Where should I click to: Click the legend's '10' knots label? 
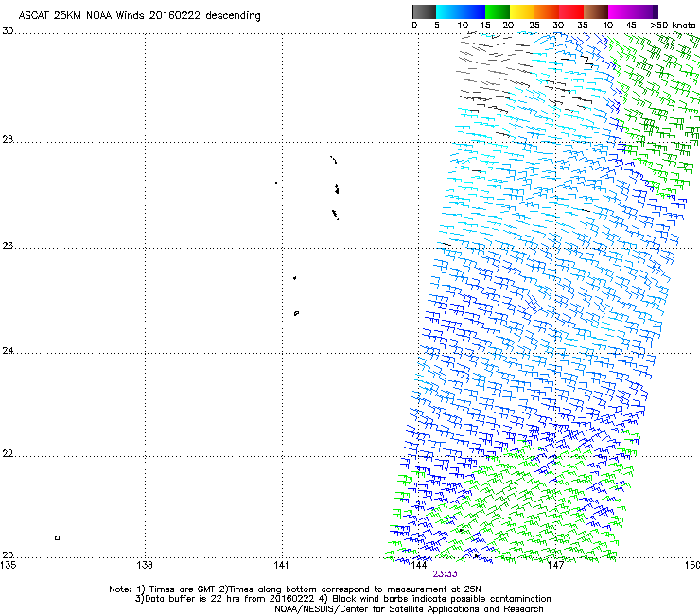(x=463, y=26)
